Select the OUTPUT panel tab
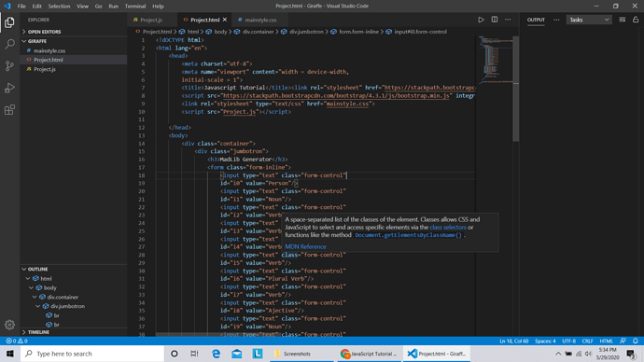 click(536, 20)
